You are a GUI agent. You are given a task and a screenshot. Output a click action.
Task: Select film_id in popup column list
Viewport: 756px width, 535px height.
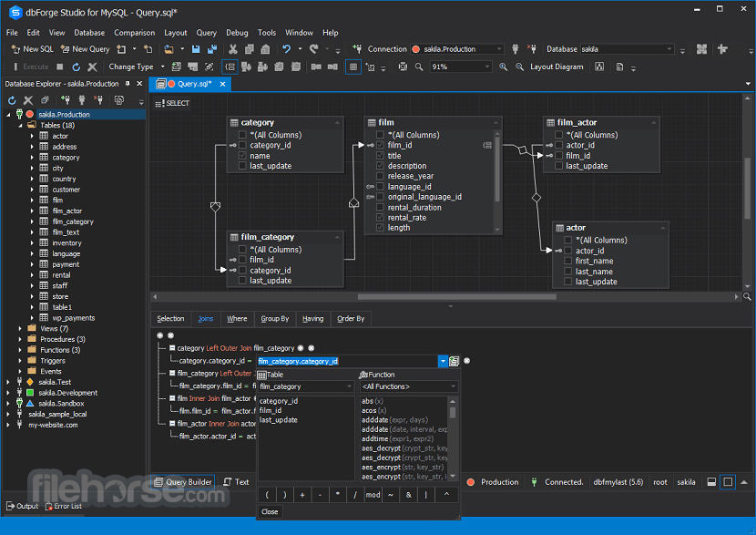(x=271, y=410)
